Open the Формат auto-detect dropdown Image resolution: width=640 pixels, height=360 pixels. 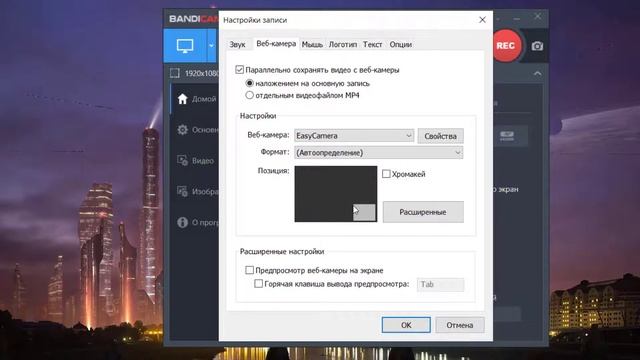[378, 153]
